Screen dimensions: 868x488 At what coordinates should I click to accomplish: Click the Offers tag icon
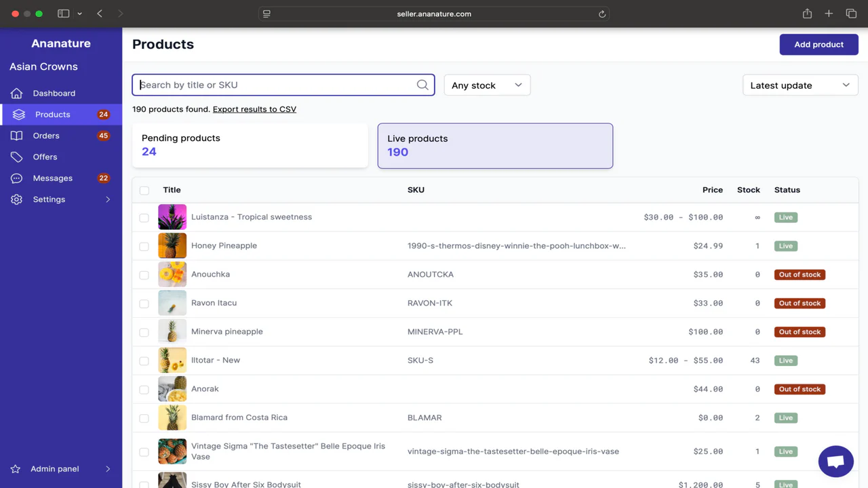[x=17, y=157]
